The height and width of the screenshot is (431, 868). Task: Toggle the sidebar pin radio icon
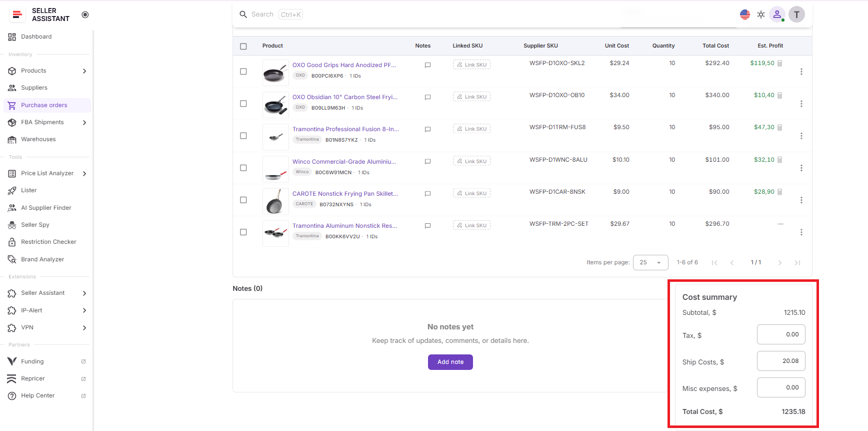pyautogui.click(x=85, y=15)
